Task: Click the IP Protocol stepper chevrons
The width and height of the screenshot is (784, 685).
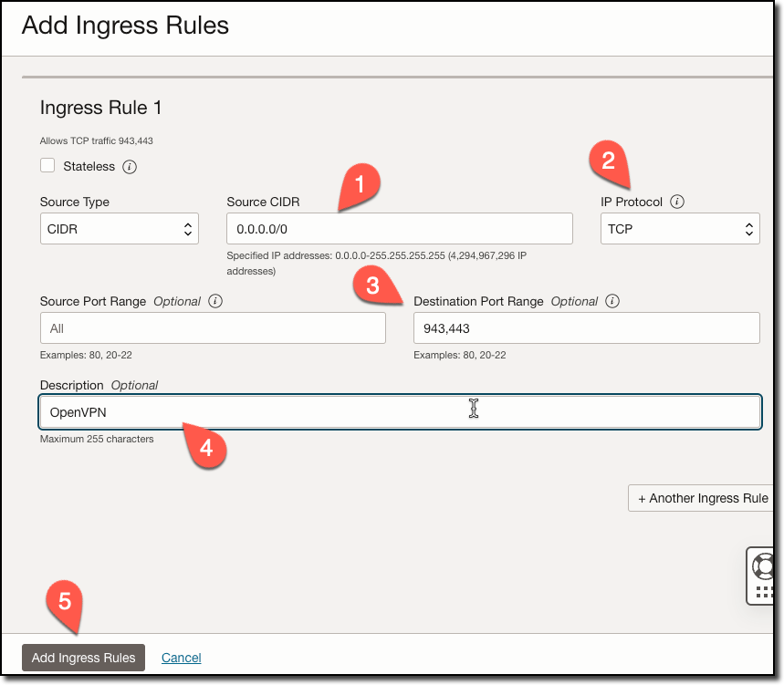Action: click(748, 228)
